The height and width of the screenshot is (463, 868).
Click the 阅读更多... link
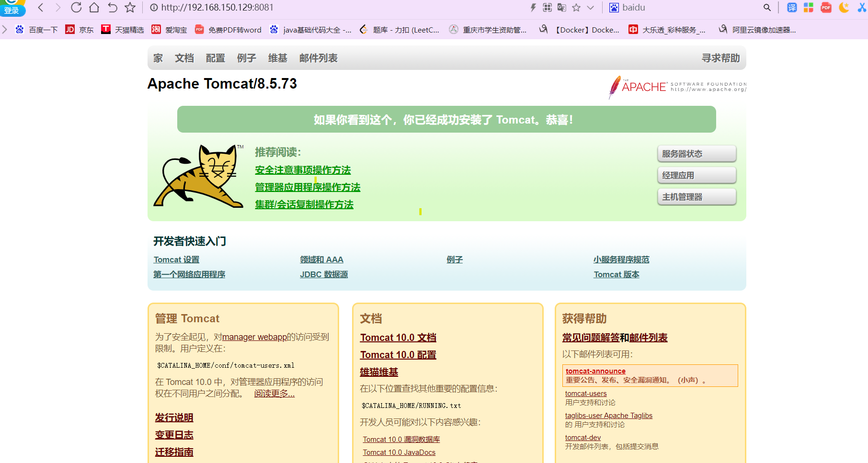tap(274, 394)
